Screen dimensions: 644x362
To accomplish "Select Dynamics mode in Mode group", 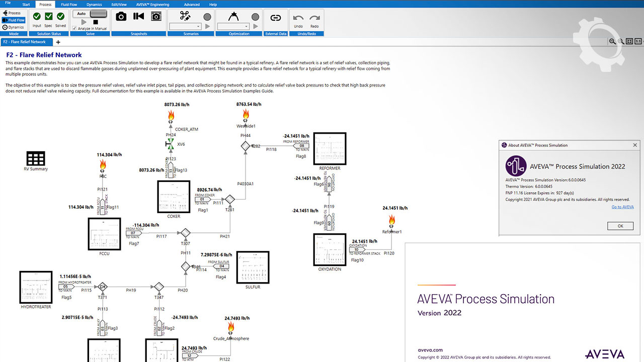I will point(13,27).
